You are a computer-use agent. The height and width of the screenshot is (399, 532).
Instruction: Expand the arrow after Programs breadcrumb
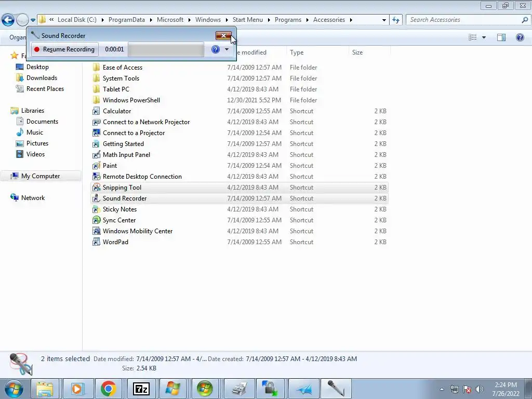pos(308,20)
